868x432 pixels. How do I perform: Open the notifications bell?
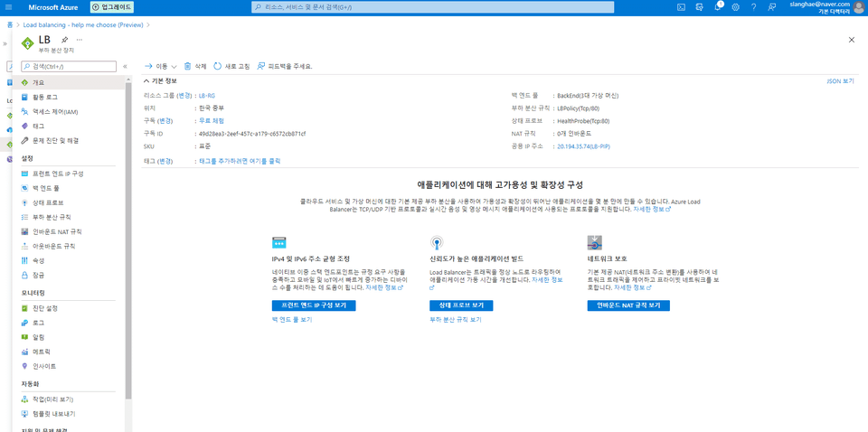coord(717,7)
